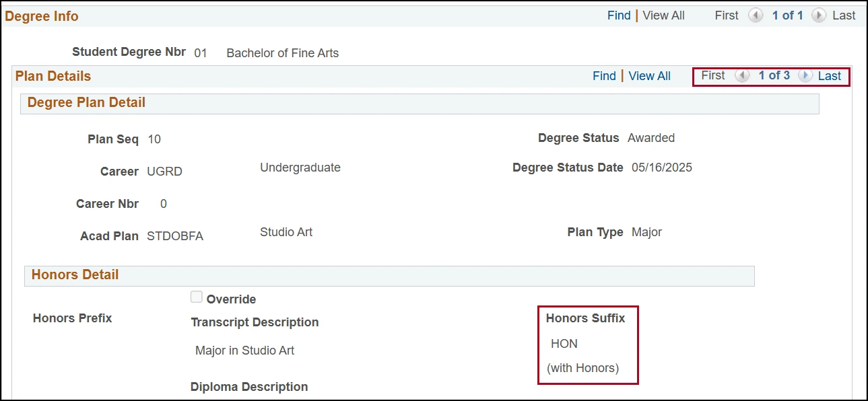Click the Diploma Description label

[x=249, y=387]
